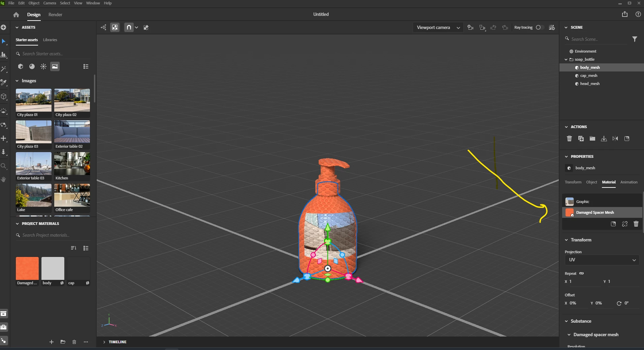Add new project material with the plus icon
This screenshot has width=644, height=350.
52,342
